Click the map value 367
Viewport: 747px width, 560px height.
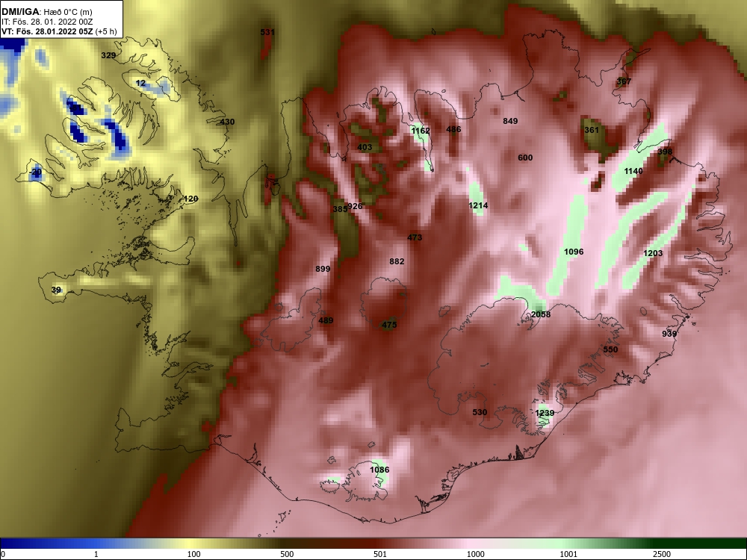point(624,81)
